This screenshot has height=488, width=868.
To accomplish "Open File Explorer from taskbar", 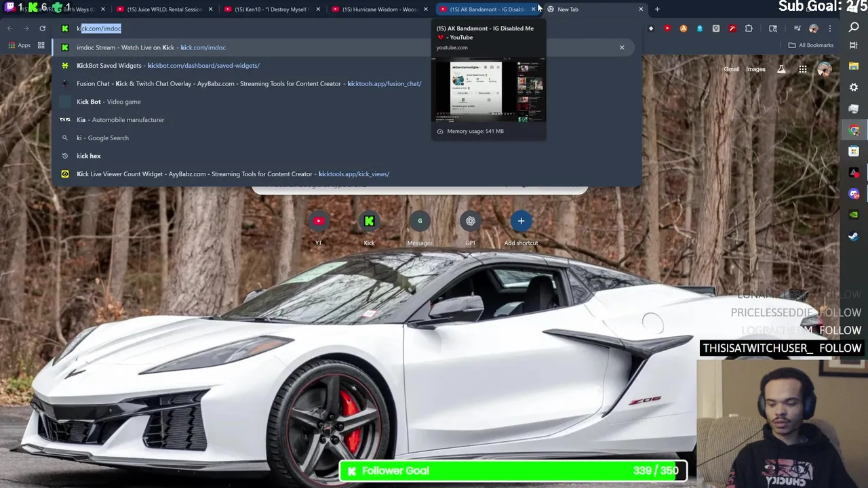I will click(854, 66).
